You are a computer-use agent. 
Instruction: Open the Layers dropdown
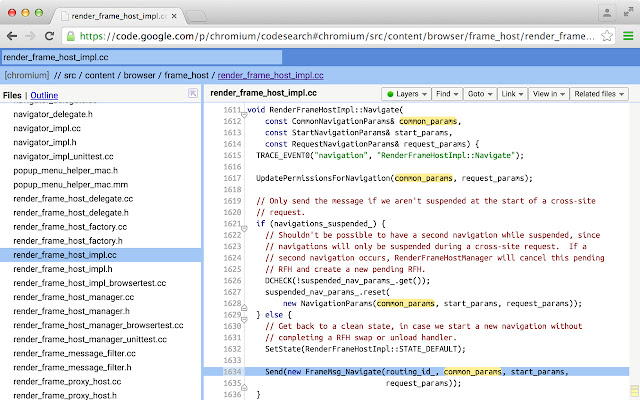tap(406, 94)
